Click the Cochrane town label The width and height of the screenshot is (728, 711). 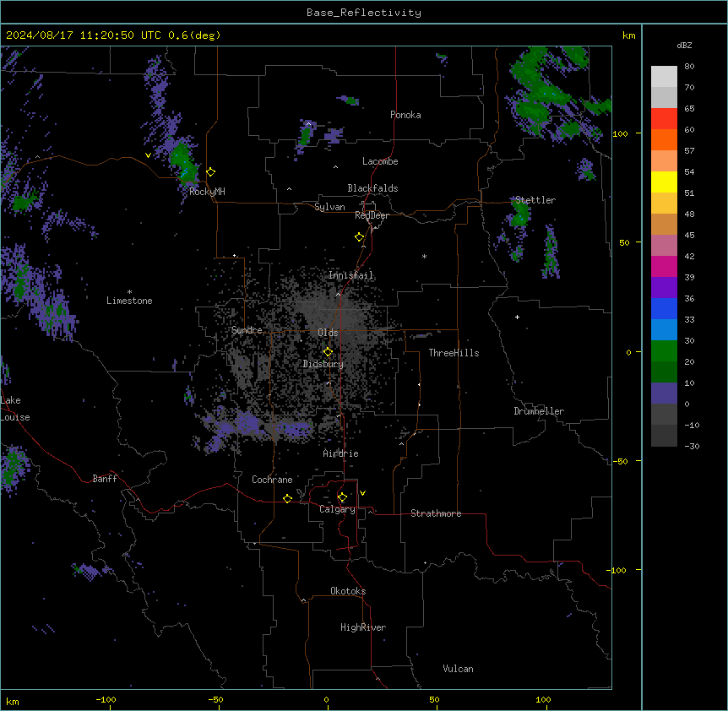(x=272, y=480)
